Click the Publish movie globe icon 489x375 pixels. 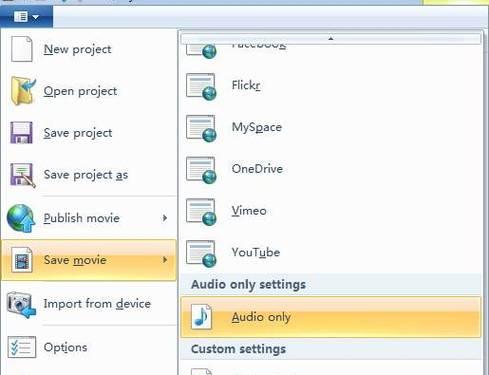click(21, 218)
